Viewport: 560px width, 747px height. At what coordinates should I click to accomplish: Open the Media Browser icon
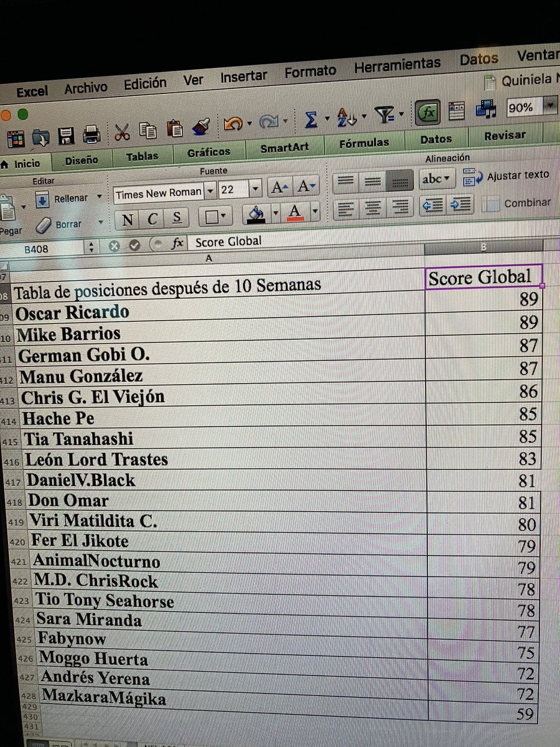[487, 110]
